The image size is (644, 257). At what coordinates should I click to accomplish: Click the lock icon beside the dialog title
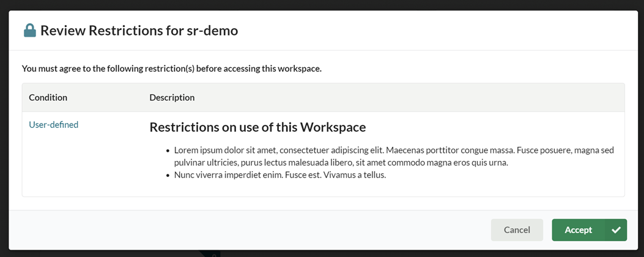tap(30, 31)
